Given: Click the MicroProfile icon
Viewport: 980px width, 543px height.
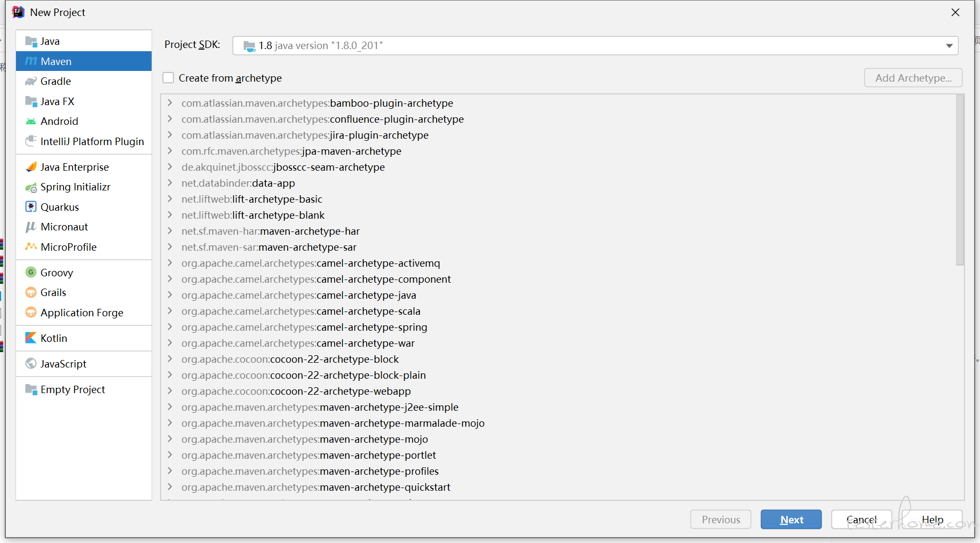Looking at the screenshot, I should click(x=31, y=247).
